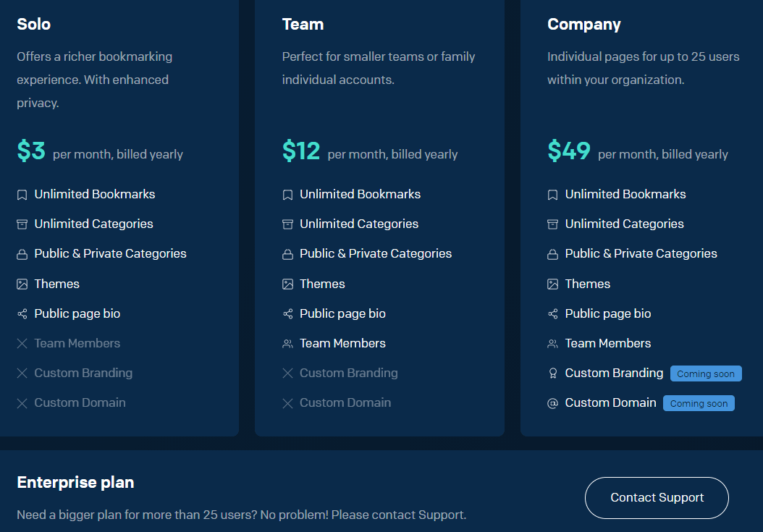Click bookmark icon in Solo plan
763x532 pixels.
click(22, 195)
